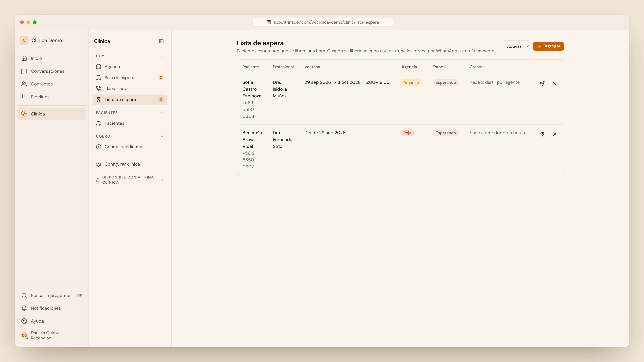Open Conversaciones in the sidebar
Image resolution: width=644 pixels, height=362 pixels.
click(x=51, y=71)
